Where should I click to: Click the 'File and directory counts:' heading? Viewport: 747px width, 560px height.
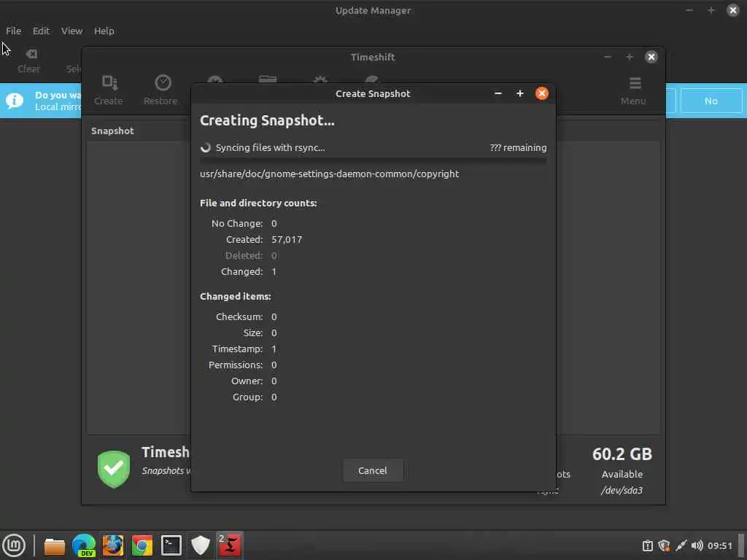tap(259, 203)
